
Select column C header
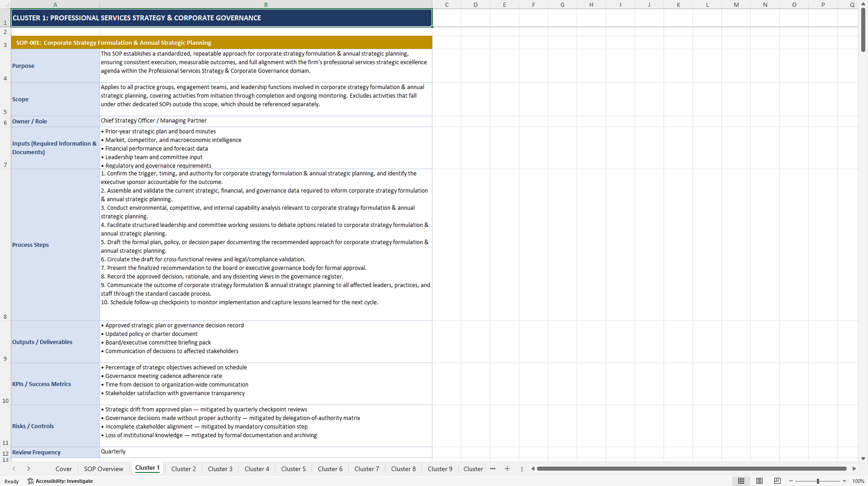click(x=447, y=5)
